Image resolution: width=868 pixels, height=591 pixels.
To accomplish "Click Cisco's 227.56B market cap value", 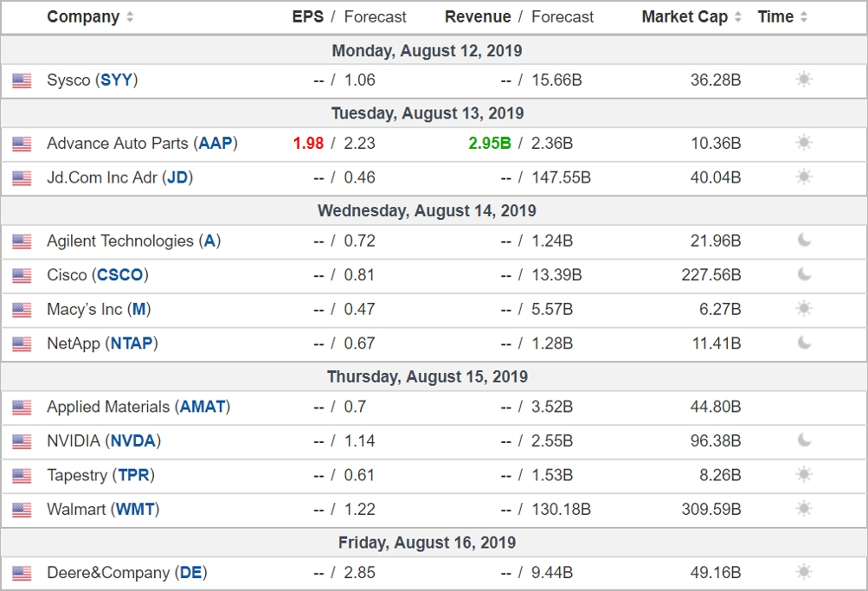I will tap(710, 275).
